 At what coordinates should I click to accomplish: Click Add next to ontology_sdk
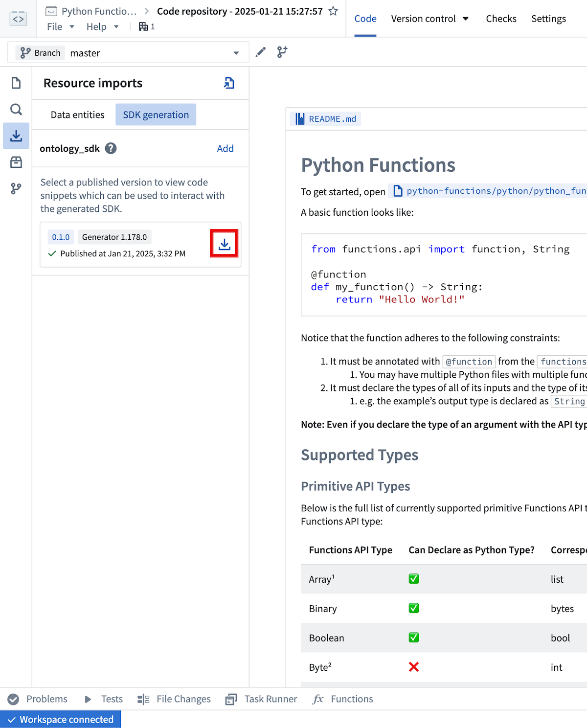[x=225, y=148]
